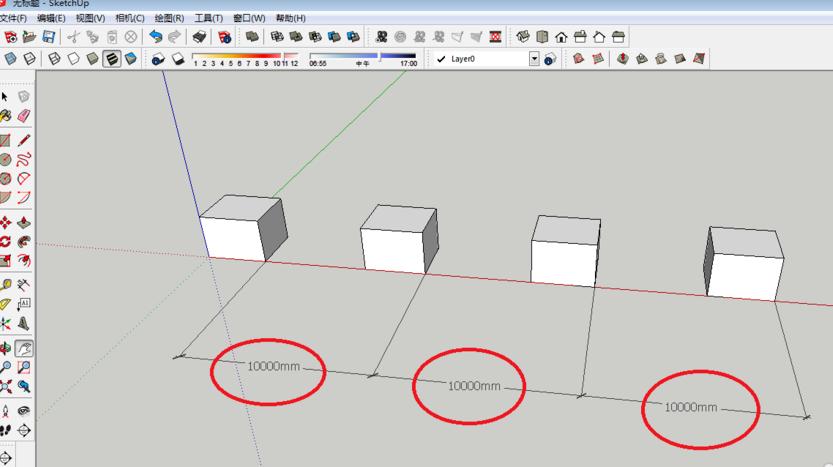833x467 pixels.
Task: Open the 帮助(H) menu
Action: 290,18
